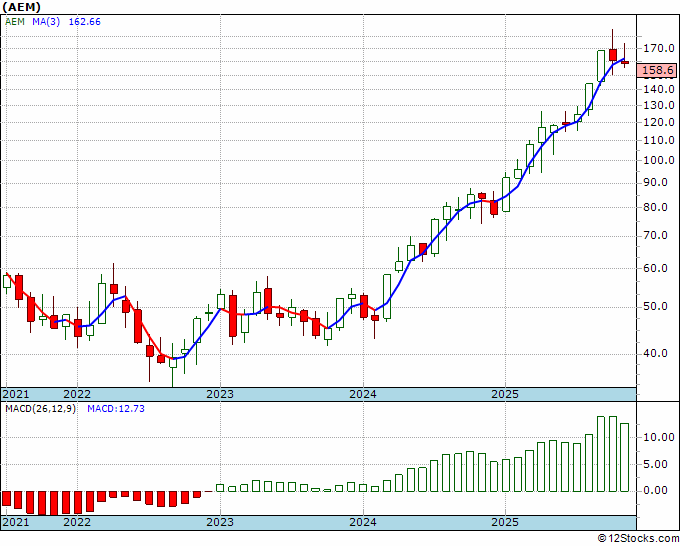The height and width of the screenshot is (546, 680).
Task: Click the last red candlestick near 158.6
Action: (624, 62)
